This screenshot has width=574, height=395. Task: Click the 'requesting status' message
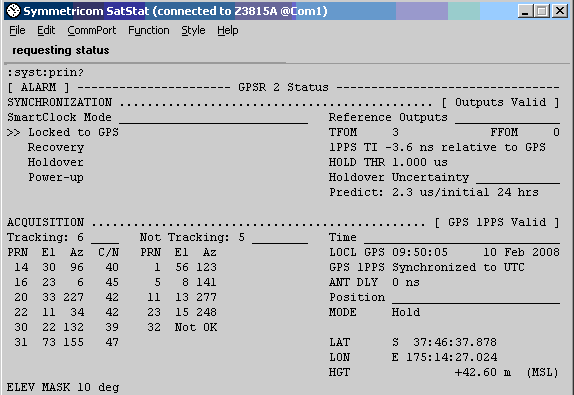click(61, 50)
